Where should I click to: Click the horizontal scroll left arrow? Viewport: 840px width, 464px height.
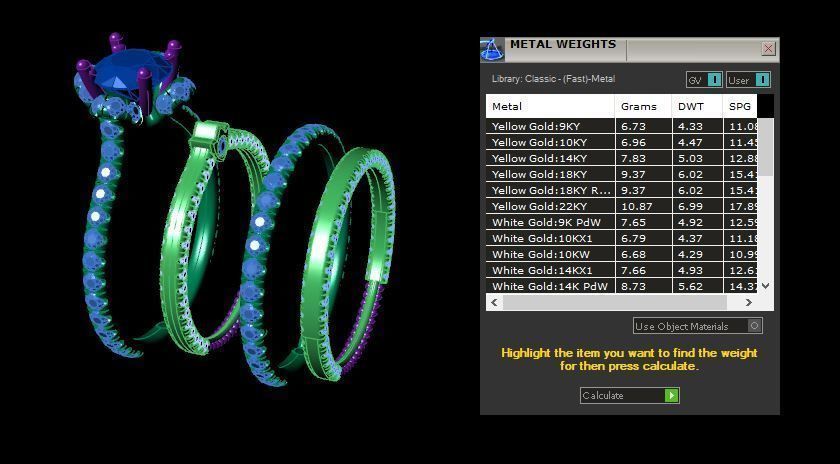pyautogui.click(x=494, y=303)
